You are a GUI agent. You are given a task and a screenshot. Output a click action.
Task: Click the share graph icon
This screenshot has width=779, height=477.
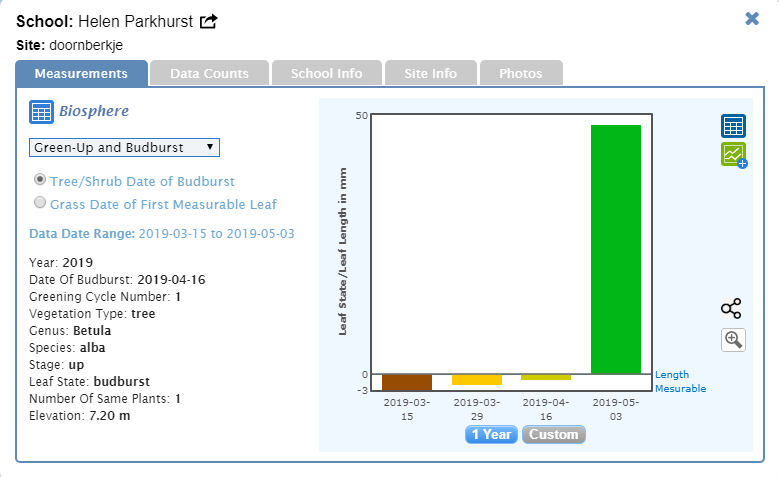(732, 308)
